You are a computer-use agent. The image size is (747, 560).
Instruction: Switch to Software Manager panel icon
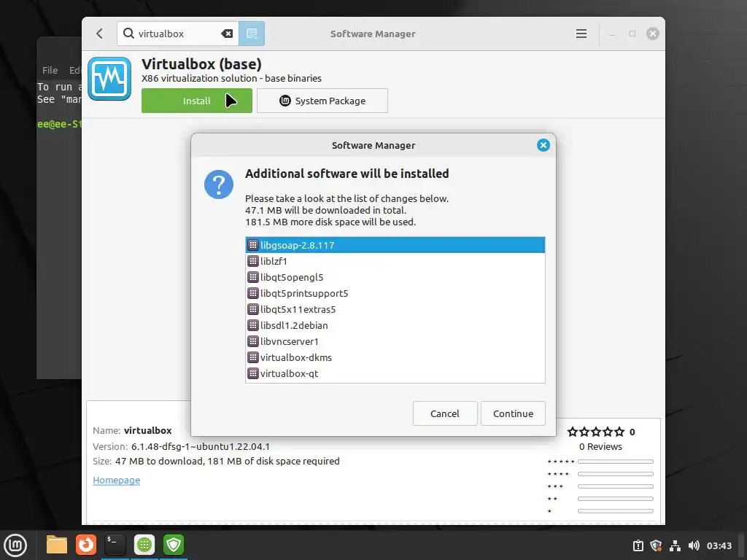[x=144, y=545]
